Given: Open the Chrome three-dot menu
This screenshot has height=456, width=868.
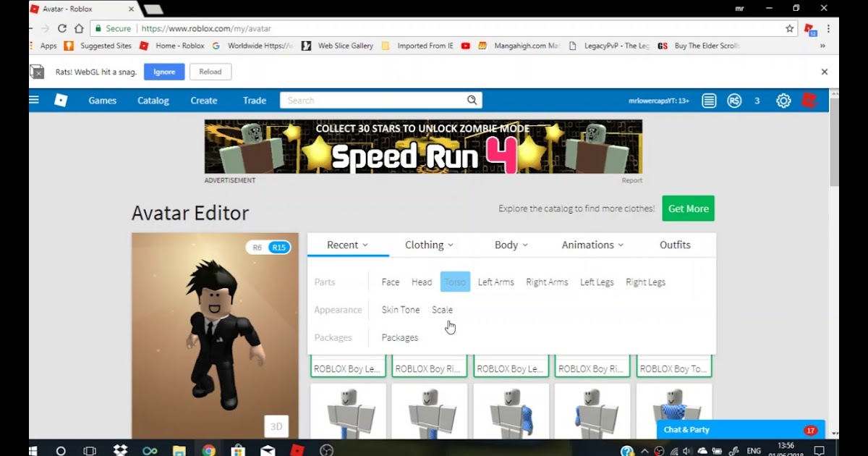Looking at the screenshot, I should click(829, 28).
